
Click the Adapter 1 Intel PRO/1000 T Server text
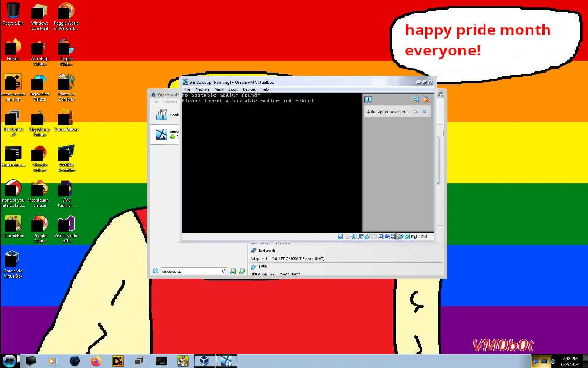[287, 259]
